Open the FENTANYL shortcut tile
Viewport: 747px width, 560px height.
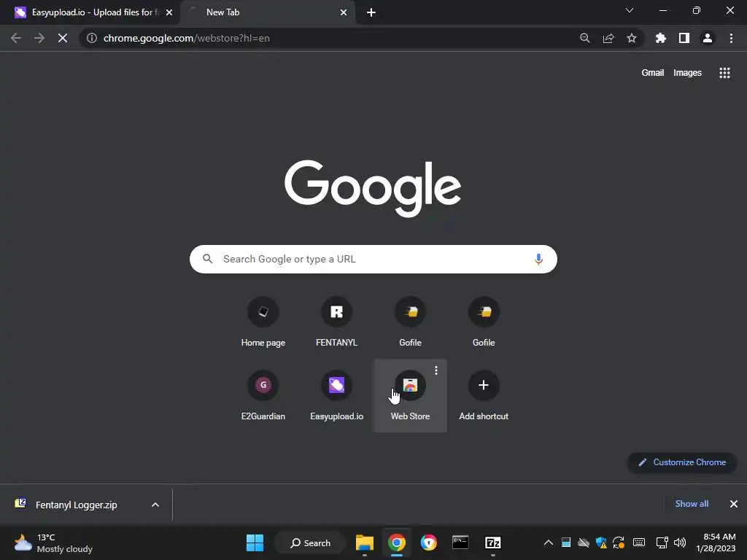click(336, 322)
